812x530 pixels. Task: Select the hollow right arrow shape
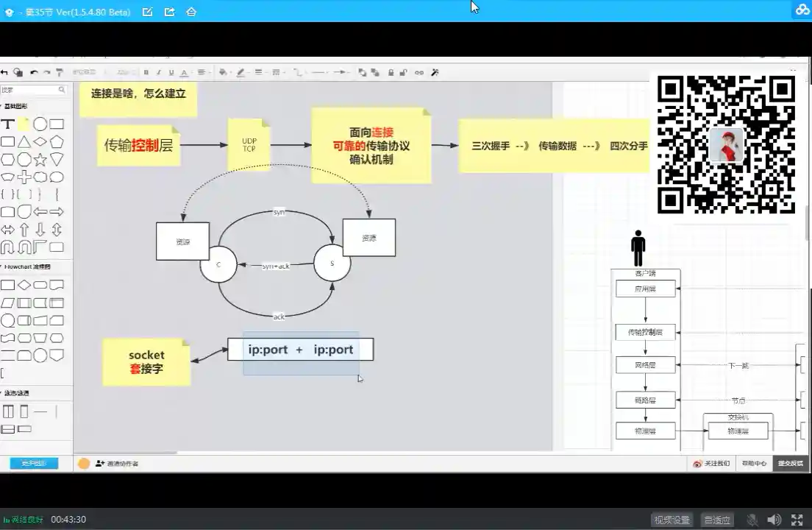pos(57,212)
